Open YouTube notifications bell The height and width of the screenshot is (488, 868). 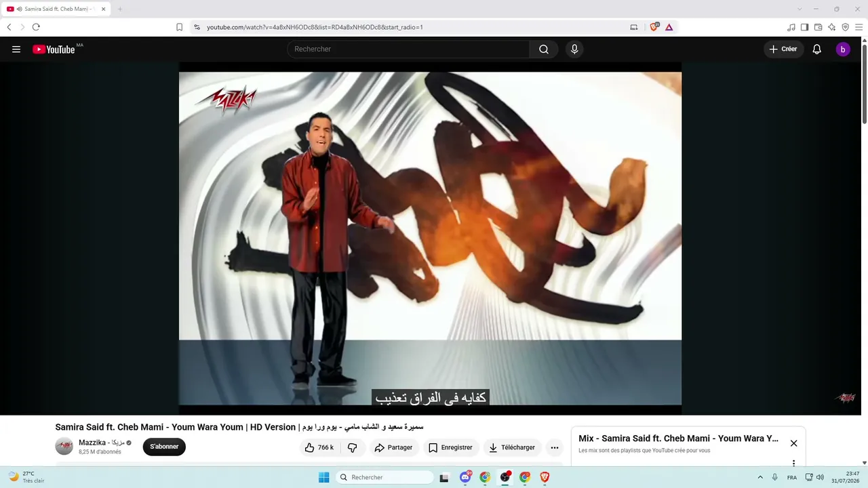(x=817, y=49)
